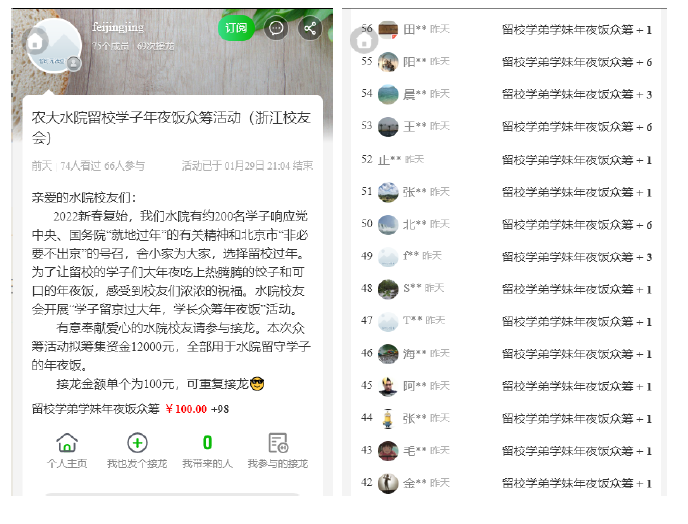Click the floating home icon in right panel
Screen dimensions: 688x524
(x=364, y=40)
